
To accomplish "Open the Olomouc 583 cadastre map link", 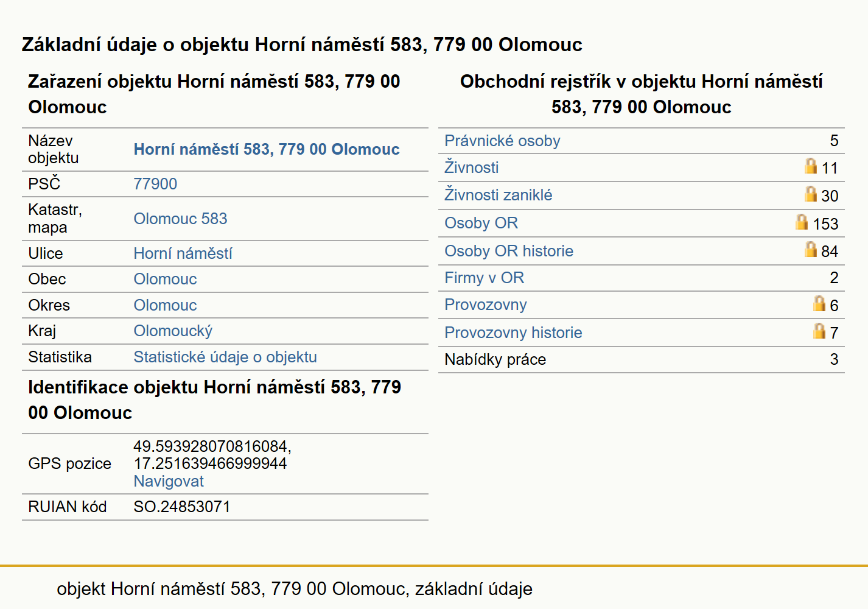I will [x=180, y=219].
